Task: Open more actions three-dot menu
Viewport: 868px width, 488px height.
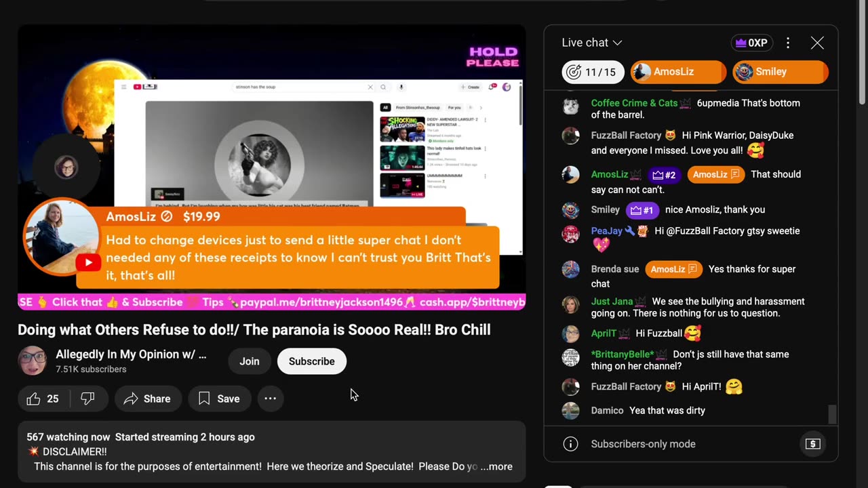Action: pyautogui.click(x=270, y=399)
